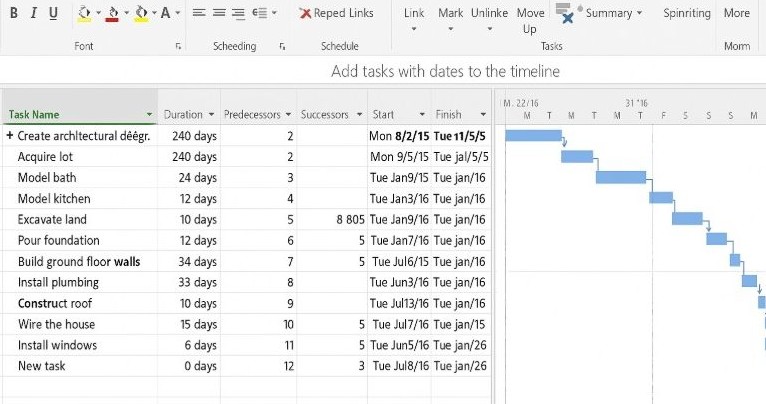
Task: Open the Mark menu in ribbon
Action: tap(450, 19)
